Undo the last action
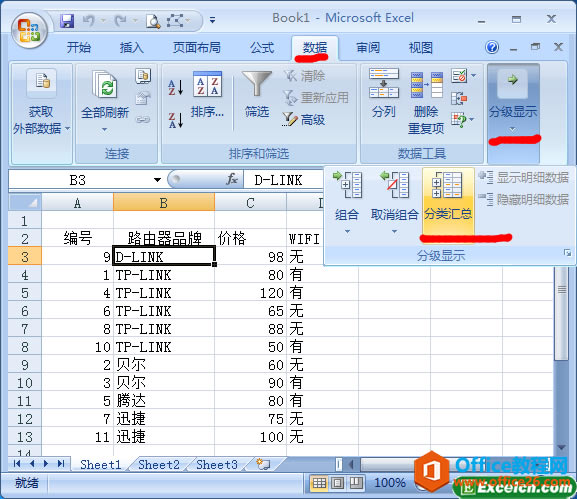Image resolution: width=577 pixels, height=499 pixels. (x=88, y=21)
